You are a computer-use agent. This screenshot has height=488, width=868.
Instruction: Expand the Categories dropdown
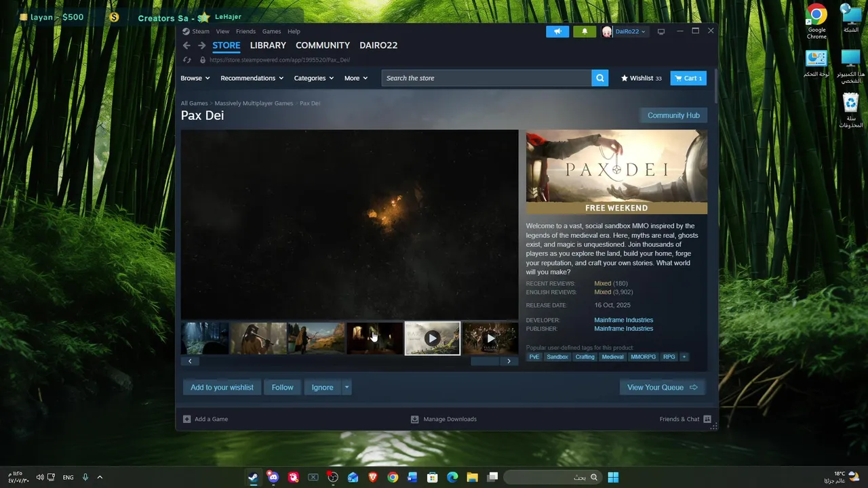(314, 78)
